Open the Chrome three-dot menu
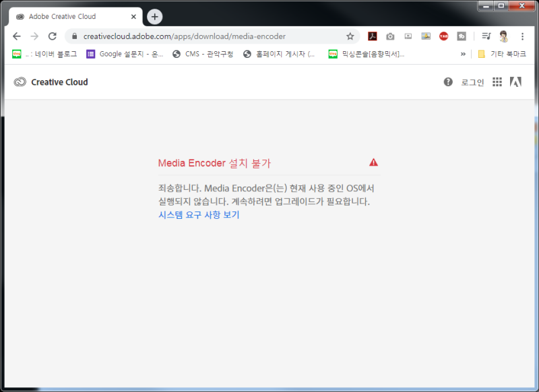The height and width of the screenshot is (392, 539). (x=523, y=36)
